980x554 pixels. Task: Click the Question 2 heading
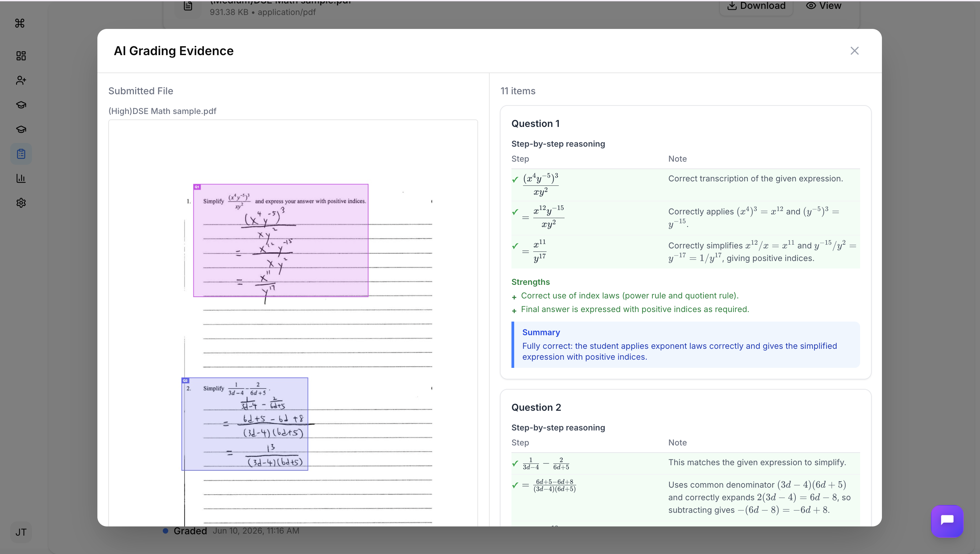[536, 408]
